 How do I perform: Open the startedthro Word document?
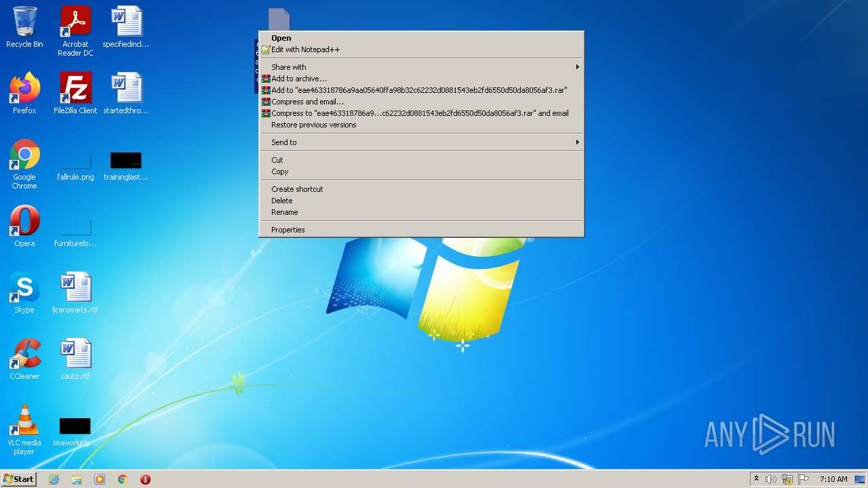tap(126, 94)
